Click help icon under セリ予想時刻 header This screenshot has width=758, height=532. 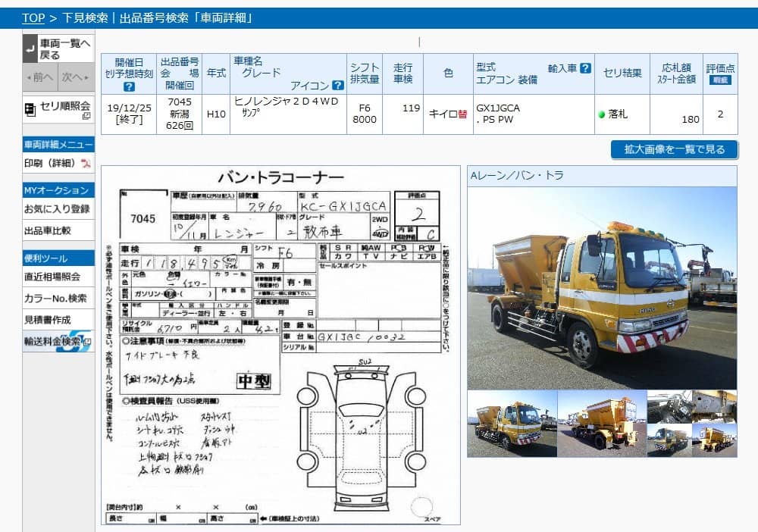(x=129, y=87)
